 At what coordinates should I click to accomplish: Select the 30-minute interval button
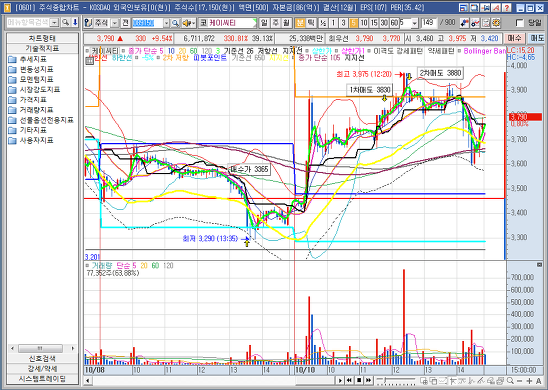(384, 23)
